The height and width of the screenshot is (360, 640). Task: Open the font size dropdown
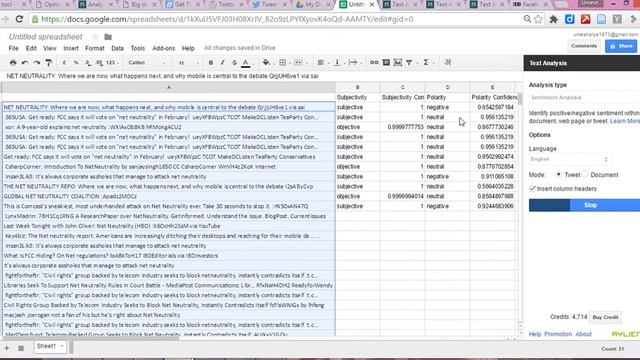(x=188, y=63)
